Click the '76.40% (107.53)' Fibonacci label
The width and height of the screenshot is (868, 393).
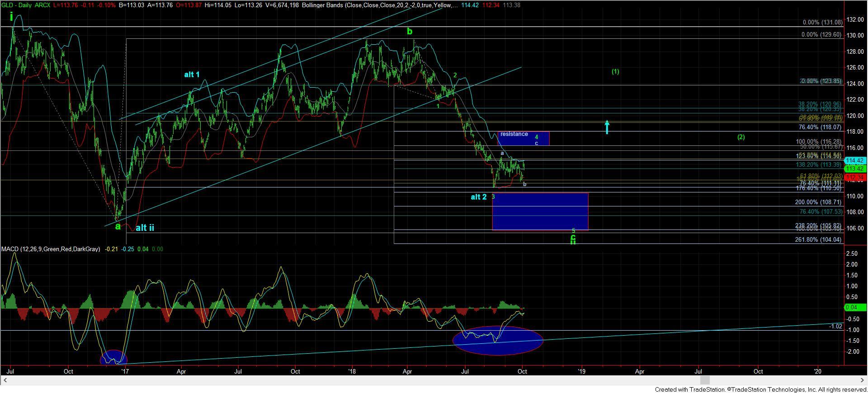pos(821,211)
